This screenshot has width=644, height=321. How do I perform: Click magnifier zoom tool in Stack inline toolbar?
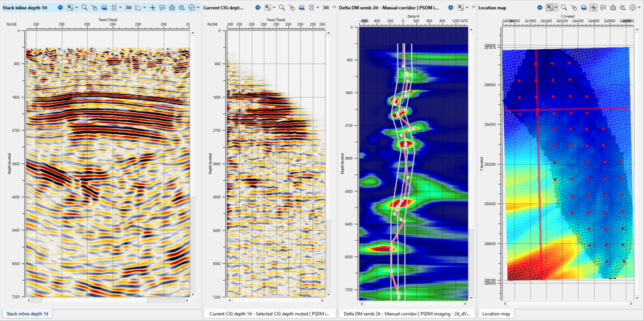tap(84, 8)
